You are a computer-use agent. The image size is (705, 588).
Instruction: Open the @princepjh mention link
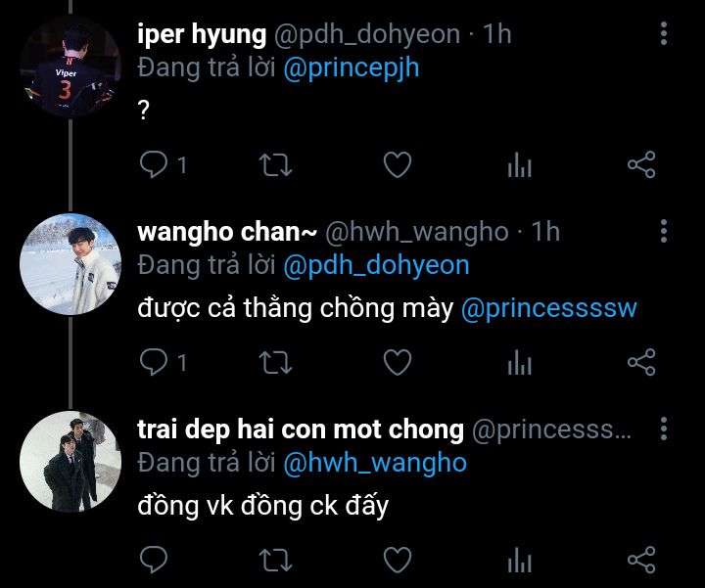click(x=352, y=68)
